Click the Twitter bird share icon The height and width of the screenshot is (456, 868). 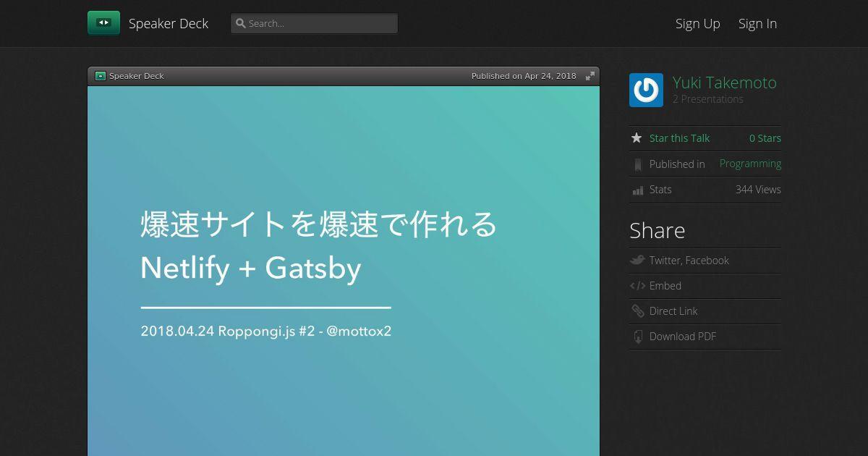click(x=637, y=261)
